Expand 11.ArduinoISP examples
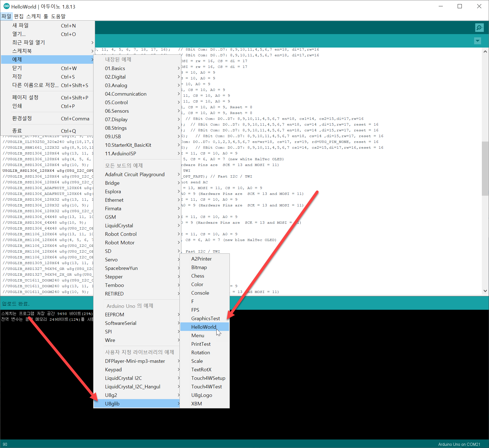 coord(137,154)
